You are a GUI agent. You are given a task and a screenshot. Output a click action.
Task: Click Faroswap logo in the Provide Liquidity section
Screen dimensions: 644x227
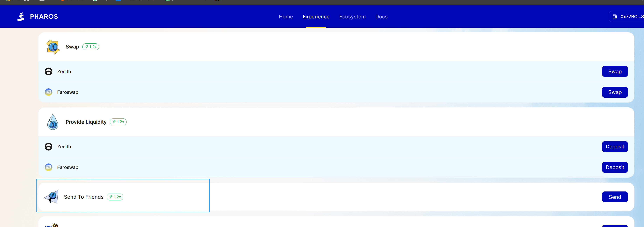49,167
